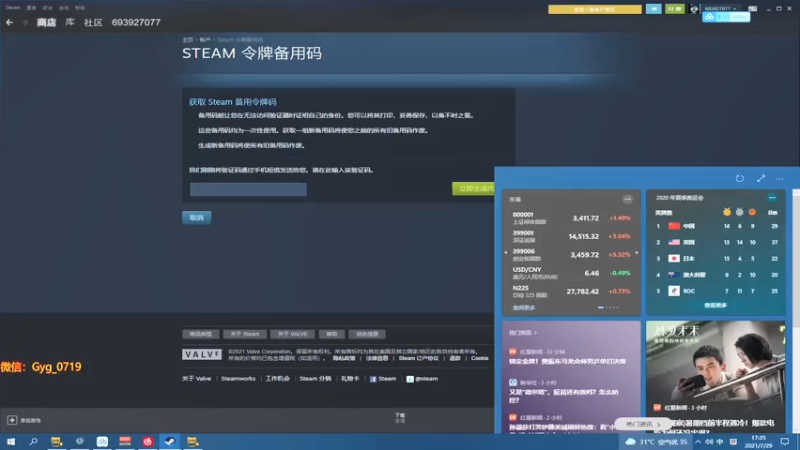The width and height of the screenshot is (800, 450).
Task: Open the movie news photo thumbnail
Action: pos(715,361)
